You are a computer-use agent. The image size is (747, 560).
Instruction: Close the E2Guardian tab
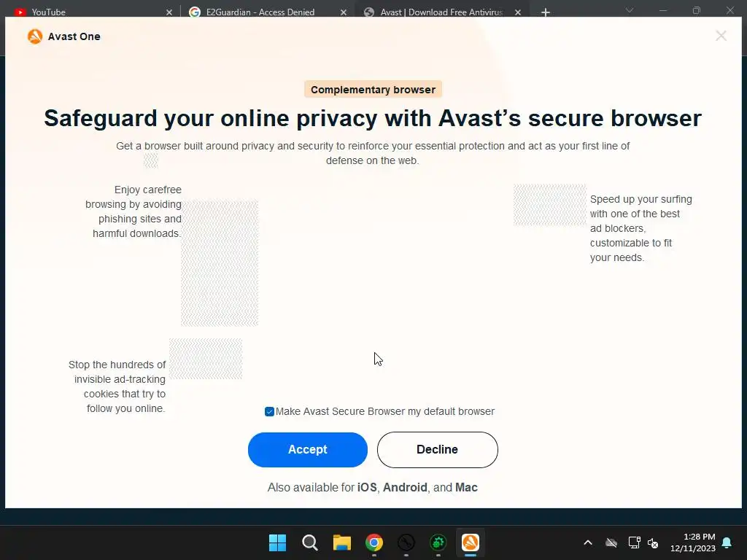(x=344, y=12)
